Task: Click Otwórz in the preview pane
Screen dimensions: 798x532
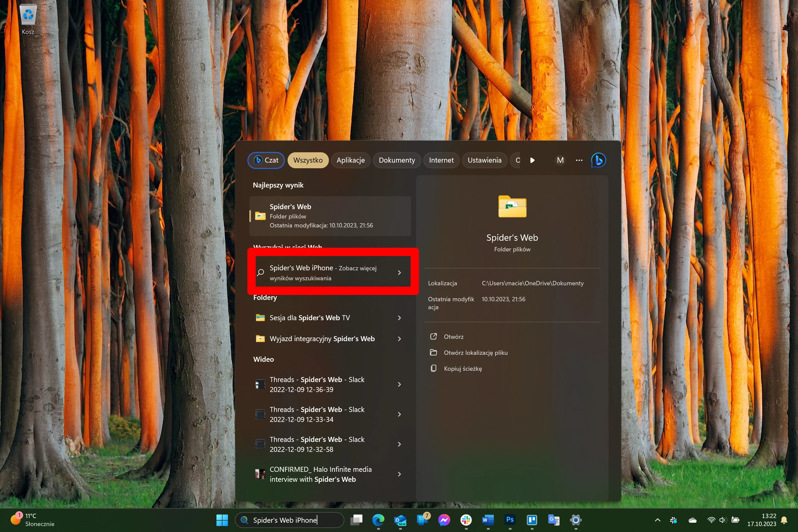Action: (453, 336)
